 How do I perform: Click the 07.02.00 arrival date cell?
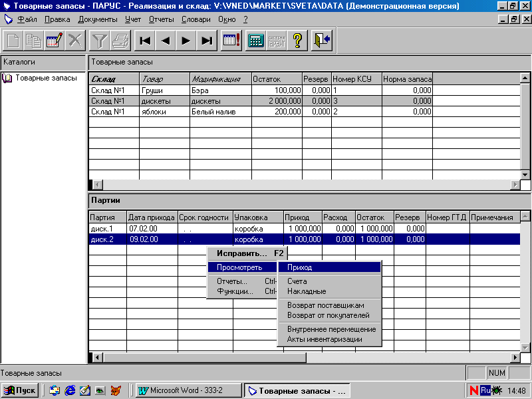pos(152,229)
